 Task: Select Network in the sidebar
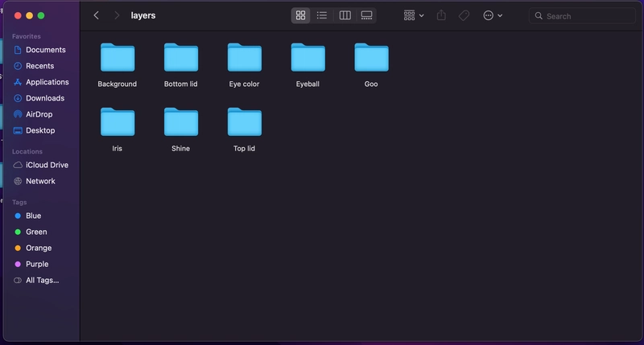[x=39, y=181]
